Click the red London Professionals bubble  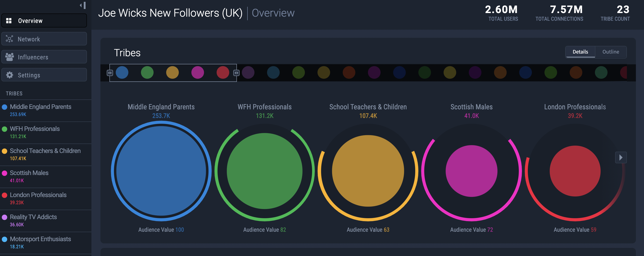tap(575, 171)
